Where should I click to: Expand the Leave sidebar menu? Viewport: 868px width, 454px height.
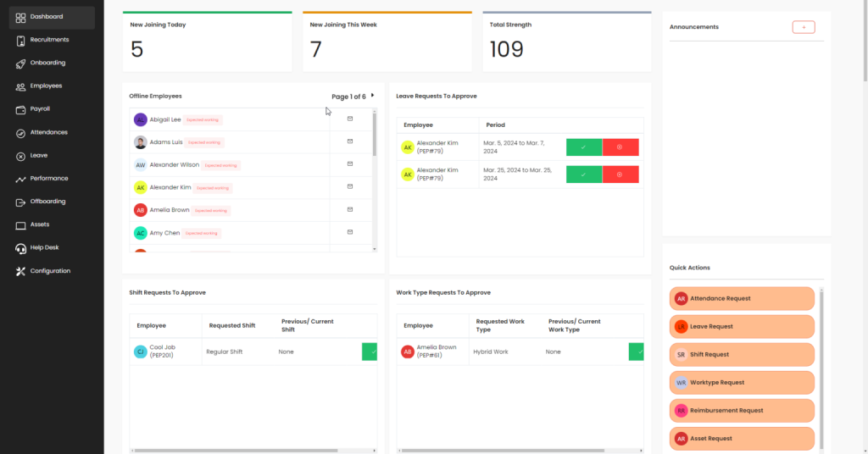(x=38, y=156)
